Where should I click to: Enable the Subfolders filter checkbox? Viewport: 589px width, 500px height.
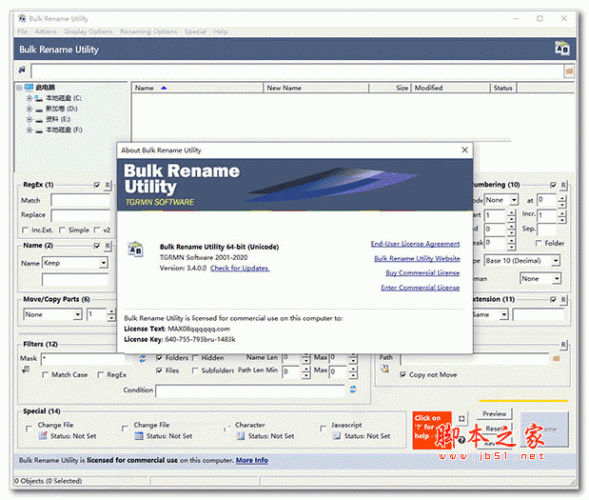point(195,370)
